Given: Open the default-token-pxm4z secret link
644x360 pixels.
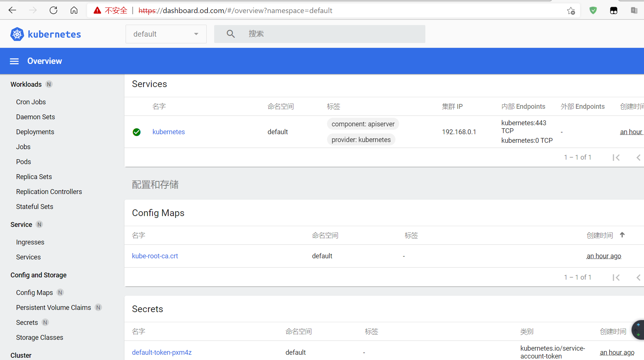Looking at the screenshot, I should (x=161, y=353).
